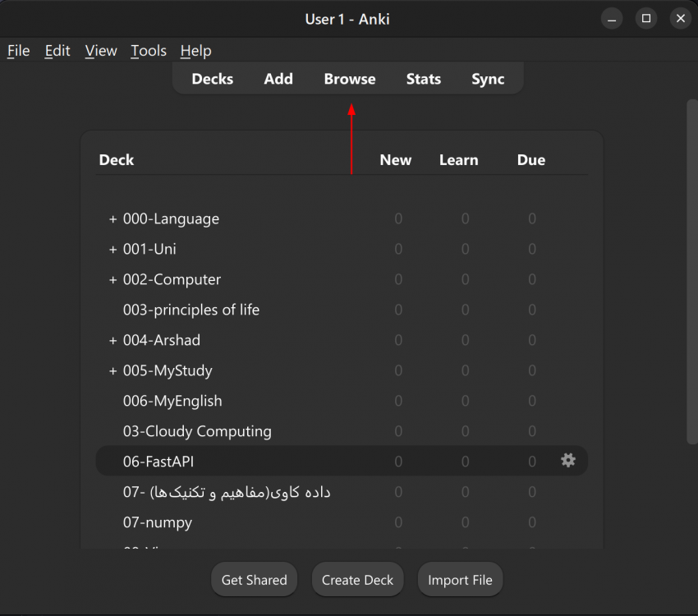Screen dimensions: 698x616
Task: Open the Help menu
Action: click(x=195, y=51)
